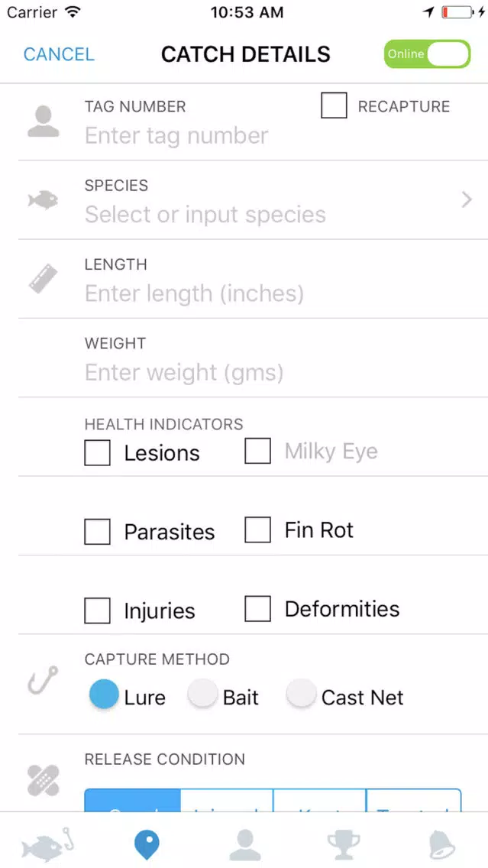Select the map pin location tab
The height and width of the screenshot is (868, 488).
(x=147, y=845)
